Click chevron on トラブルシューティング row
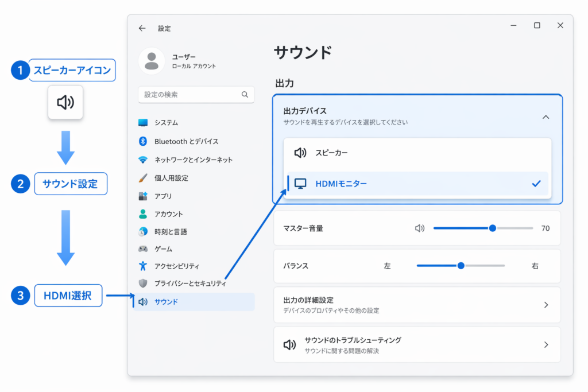This screenshot has height=392, width=588. (546, 345)
